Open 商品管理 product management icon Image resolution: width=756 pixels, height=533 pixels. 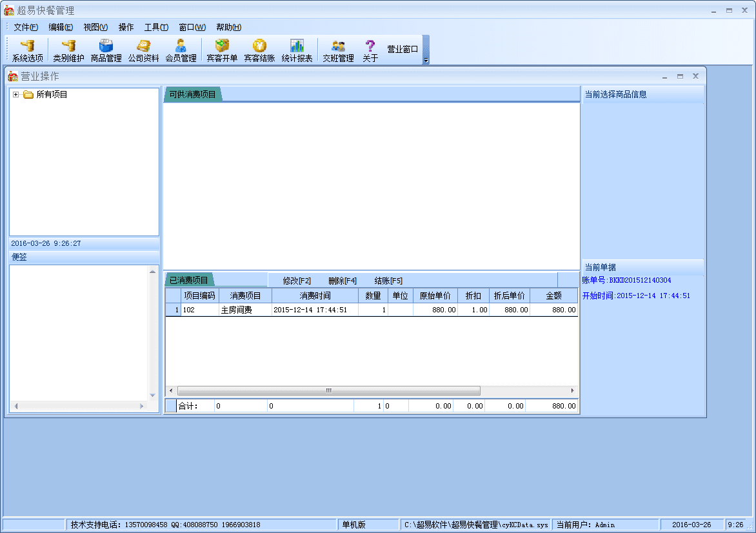[106, 51]
